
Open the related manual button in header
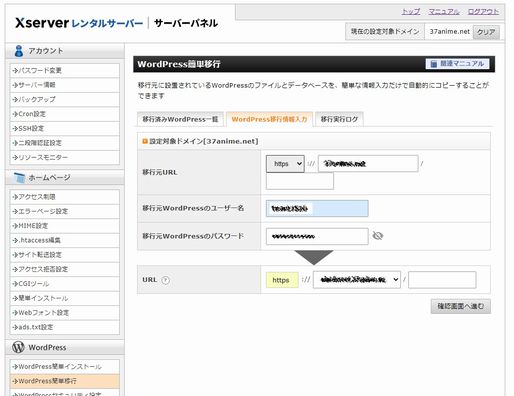click(457, 64)
